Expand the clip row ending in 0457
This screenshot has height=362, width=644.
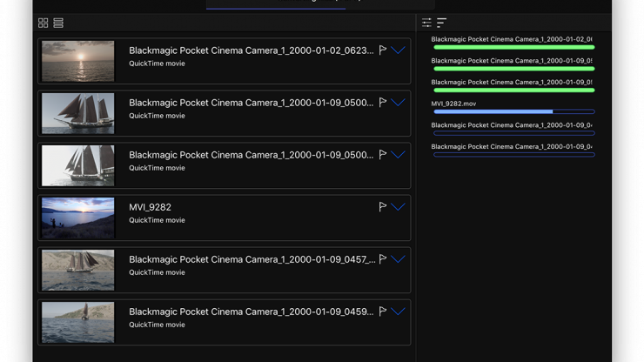(x=399, y=259)
